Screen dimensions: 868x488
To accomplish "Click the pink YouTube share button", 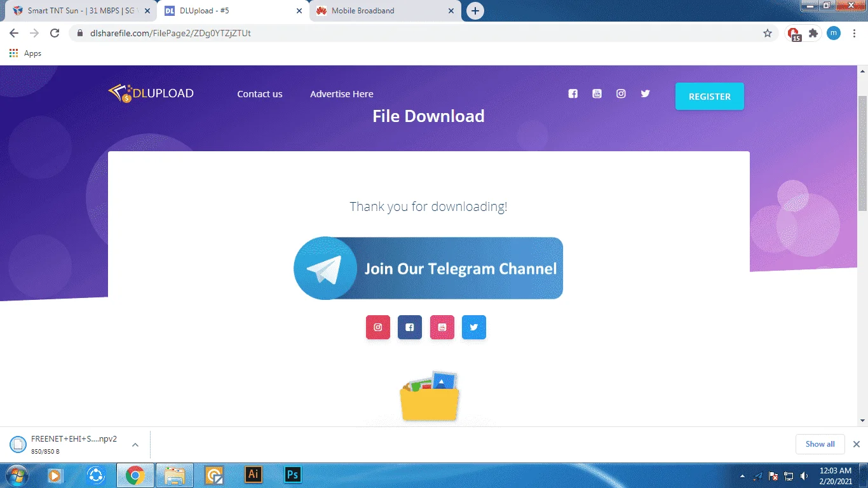I will tap(442, 327).
